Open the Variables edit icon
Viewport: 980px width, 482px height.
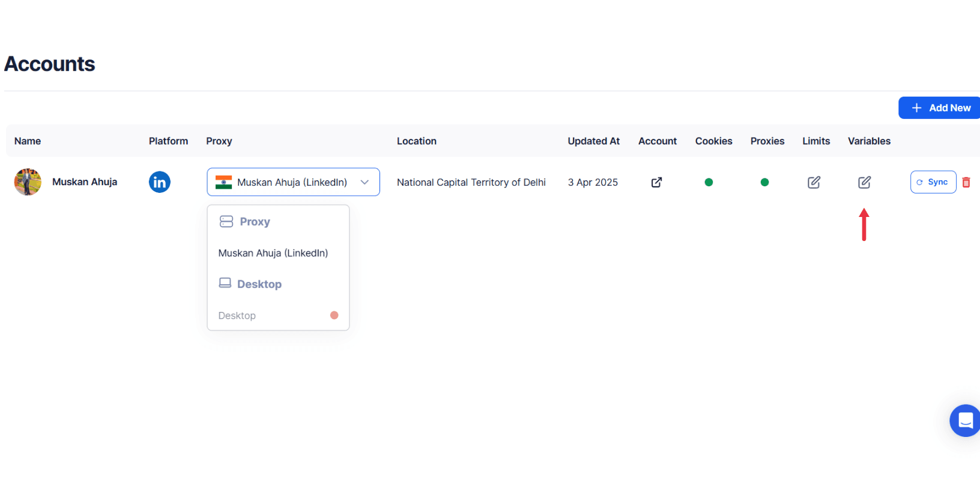click(864, 182)
